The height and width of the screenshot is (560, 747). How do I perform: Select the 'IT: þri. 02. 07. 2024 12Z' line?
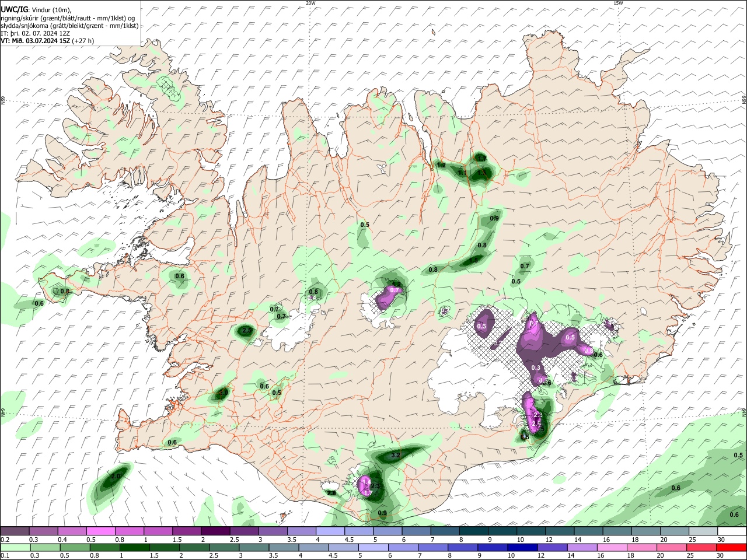[36, 33]
